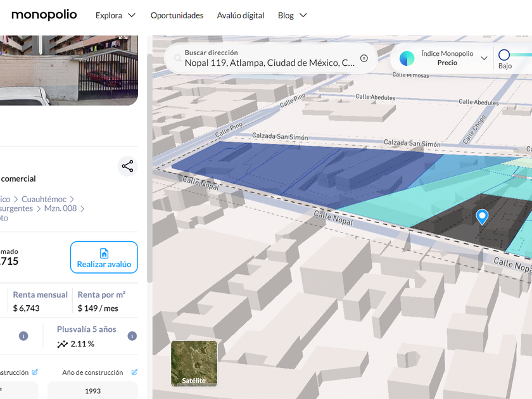Image resolution: width=532 pixels, height=399 pixels.
Task: Show info for Plusvalía 5 años
Action: [132, 336]
